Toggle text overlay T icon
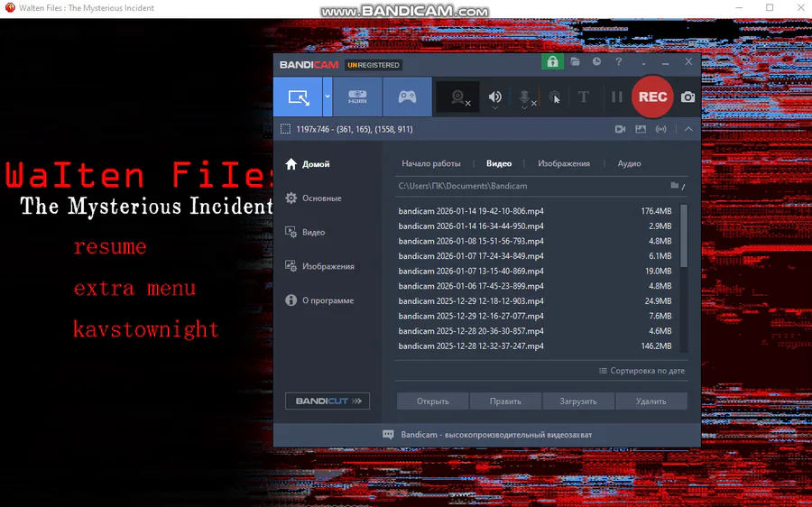Screen dimensions: 812x507 pos(583,97)
